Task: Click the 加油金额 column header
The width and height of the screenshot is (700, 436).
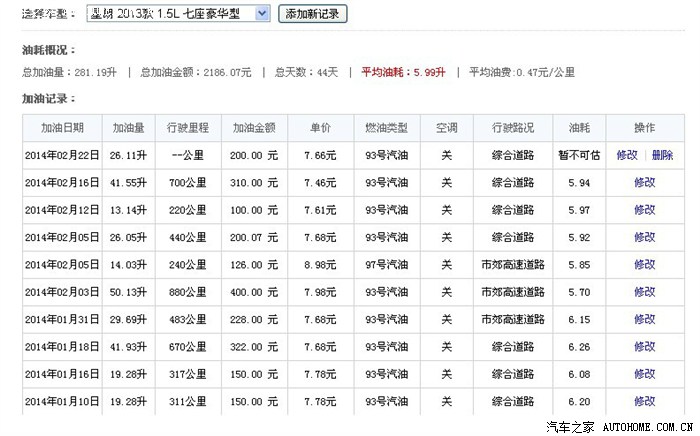Action: [254, 128]
